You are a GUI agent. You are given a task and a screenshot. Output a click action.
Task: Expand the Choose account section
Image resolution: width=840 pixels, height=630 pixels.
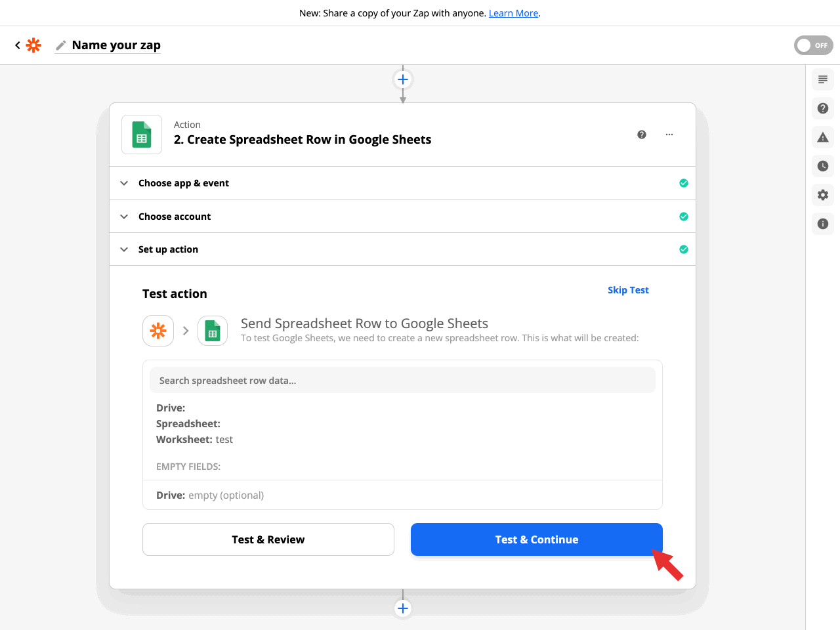pyautogui.click(x=175, y=217)
